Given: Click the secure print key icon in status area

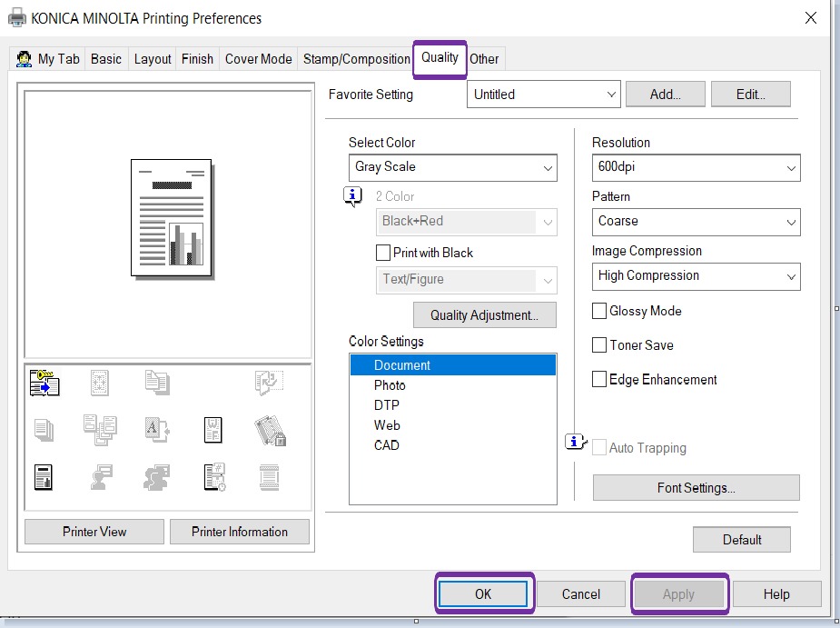Looking at the screenshot, I should click(44, 384).
